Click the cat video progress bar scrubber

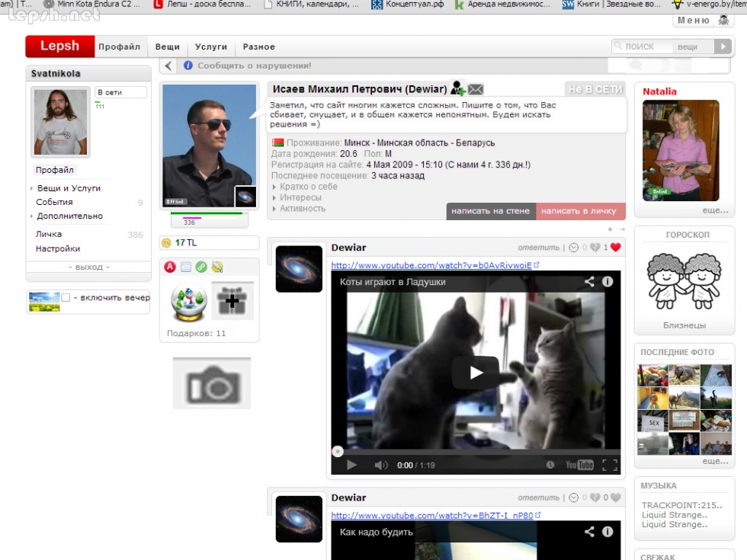point(338,451)
